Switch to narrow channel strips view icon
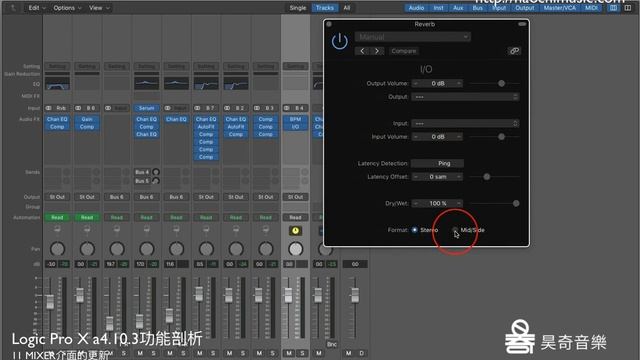The image size is (640, 360). [x=613, y=8]
